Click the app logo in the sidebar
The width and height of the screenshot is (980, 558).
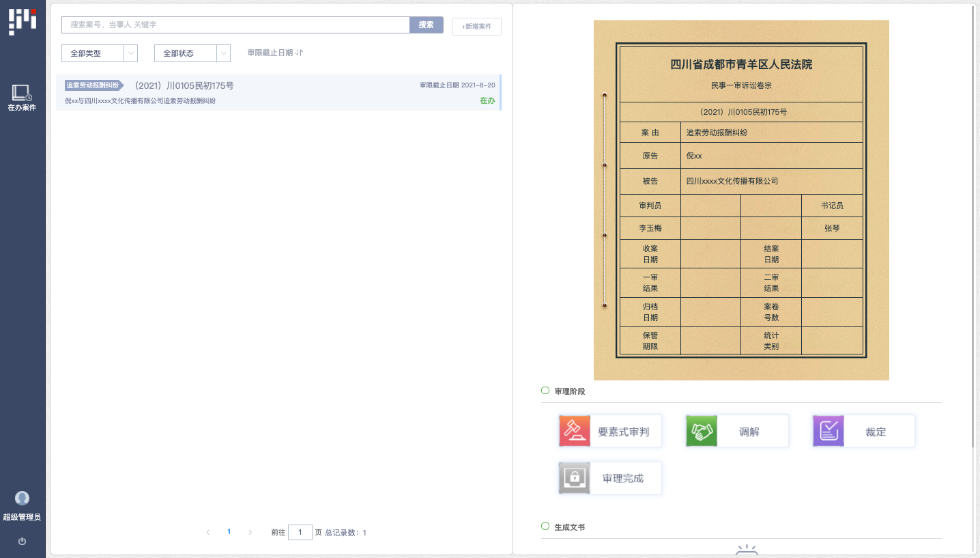(23, 21)
